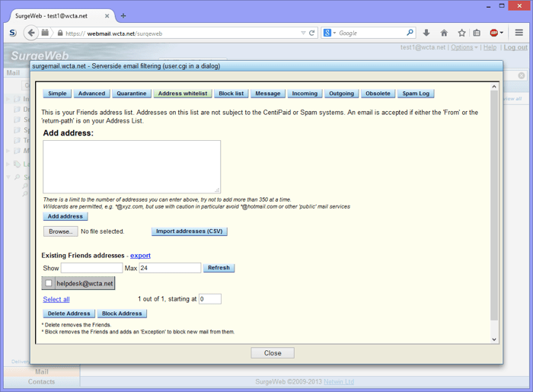Open the Obsolete tab
The height and width of the screenshot is (392, 533).
378,94
